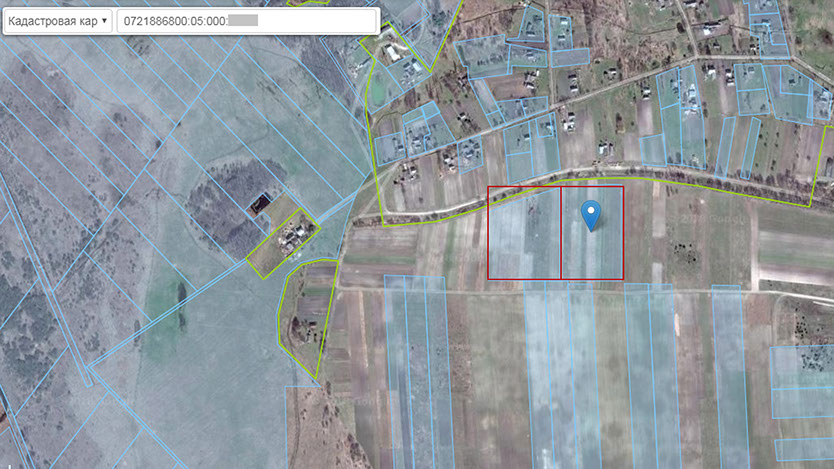Viewport: 834px width, 469px height.
Task: Open the Кадастровая кар dropdown
Action: click(x=55, y=21)
